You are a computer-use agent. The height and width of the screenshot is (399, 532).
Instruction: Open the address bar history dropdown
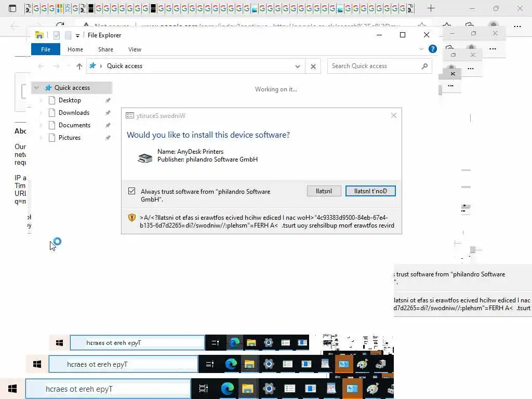click(x=298, y=66)
